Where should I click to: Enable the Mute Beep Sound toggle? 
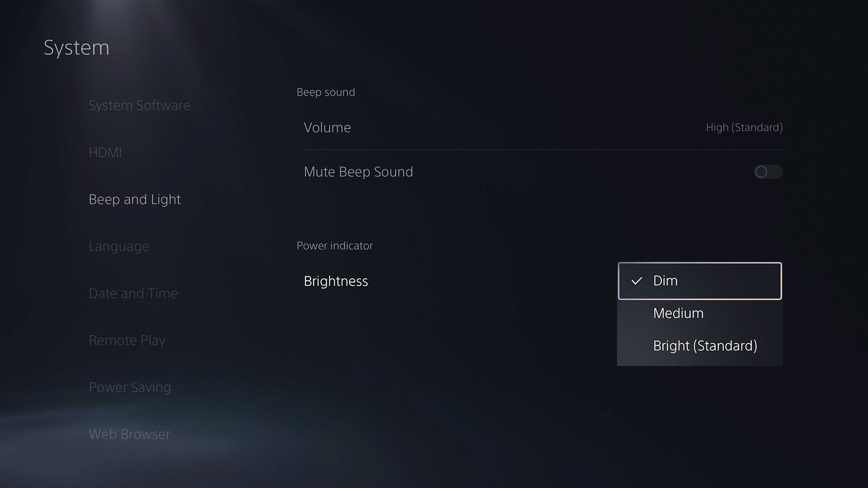769,172
